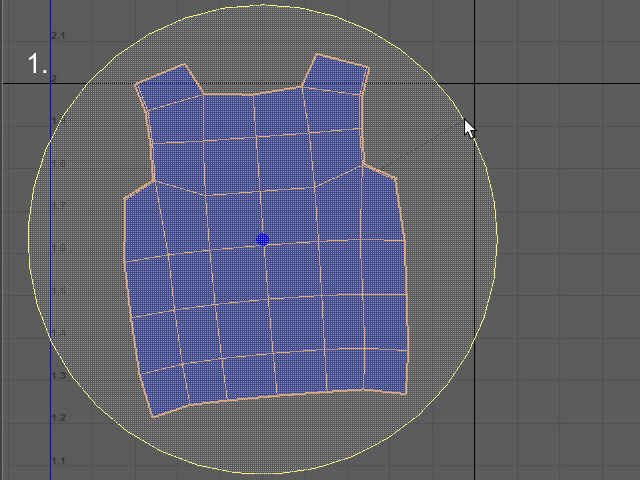Select the left shoulder outer point vertex

pyautogui.click(x=124, y=199)
